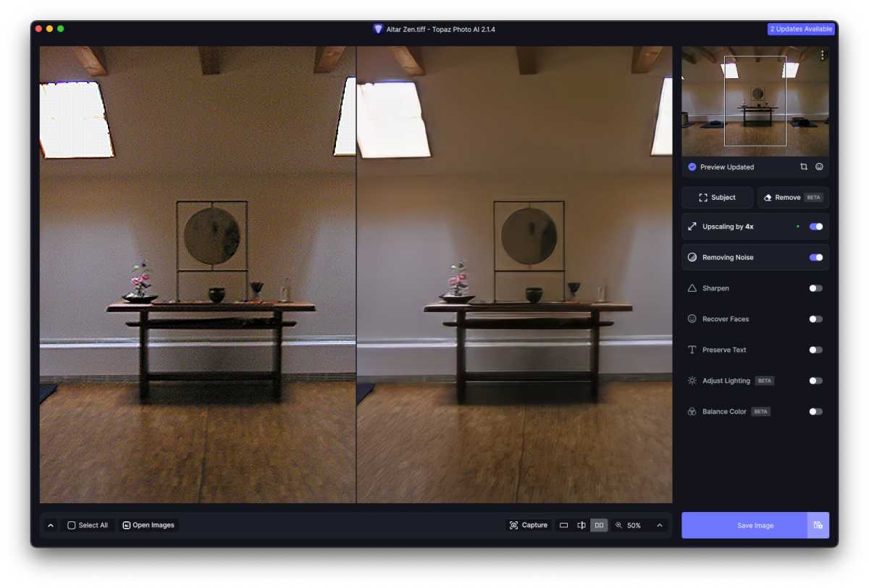Click the Upscaling arrow icon

click(x=692, y=227)
